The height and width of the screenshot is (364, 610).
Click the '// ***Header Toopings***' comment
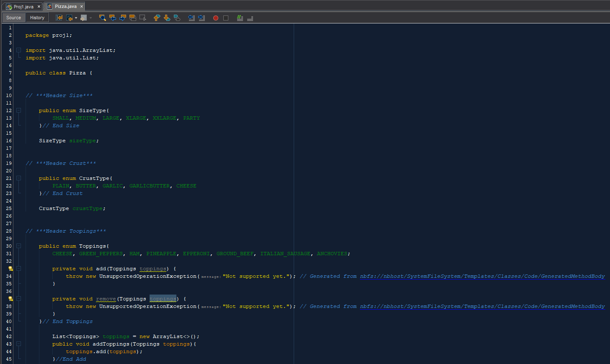[x=66, y=231]
